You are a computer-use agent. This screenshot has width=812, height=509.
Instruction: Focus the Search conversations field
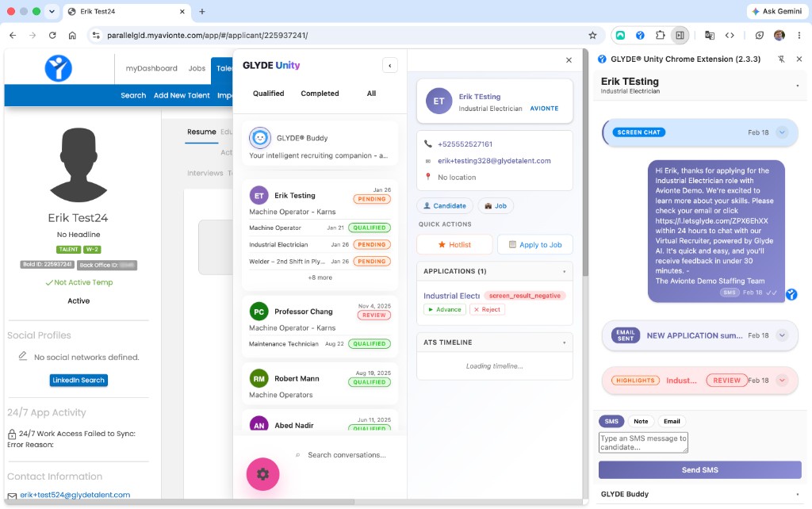(x=347, y=454)
